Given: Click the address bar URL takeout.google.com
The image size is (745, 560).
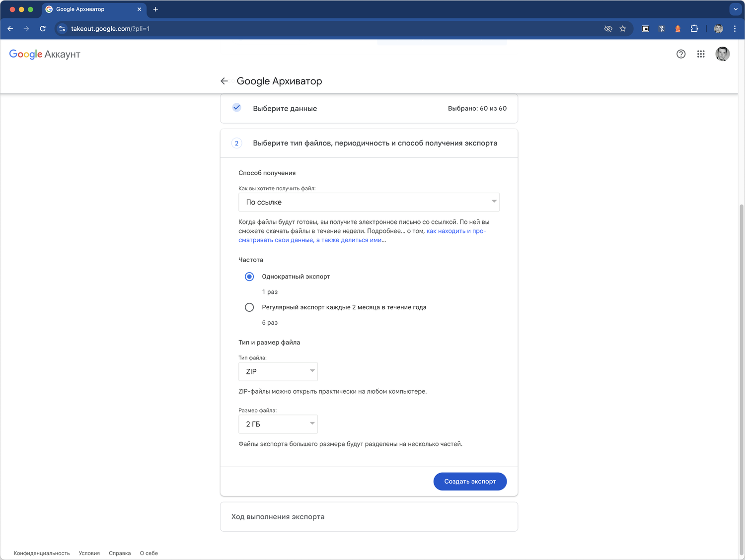Looking at the screenshot, I should [x=110, y=29].
